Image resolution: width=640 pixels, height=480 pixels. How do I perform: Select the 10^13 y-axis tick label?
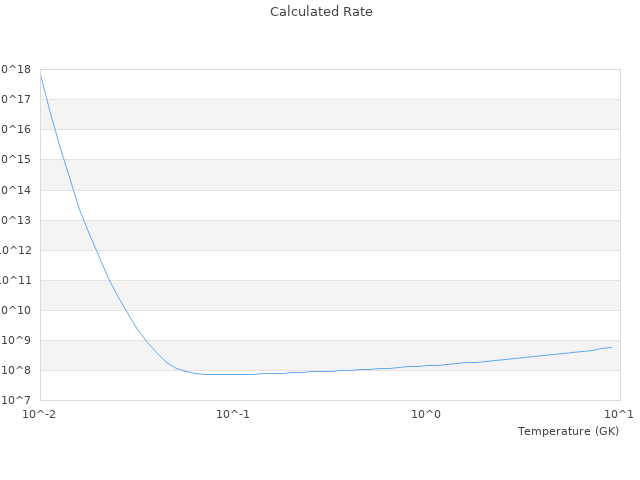17,220
